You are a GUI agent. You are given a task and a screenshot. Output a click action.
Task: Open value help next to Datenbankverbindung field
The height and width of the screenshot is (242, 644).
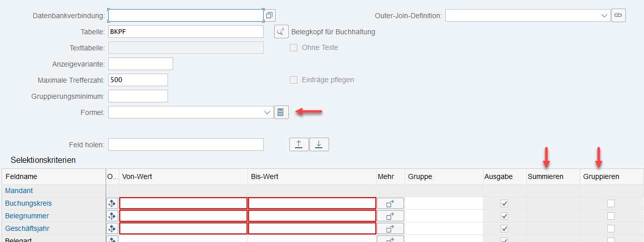[270, 16]
